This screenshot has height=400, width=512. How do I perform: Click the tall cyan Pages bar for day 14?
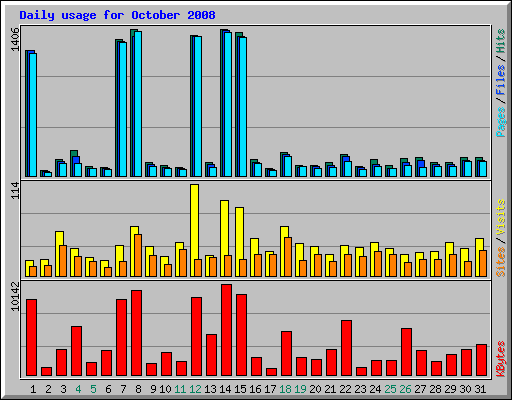(x=228, y=104)
